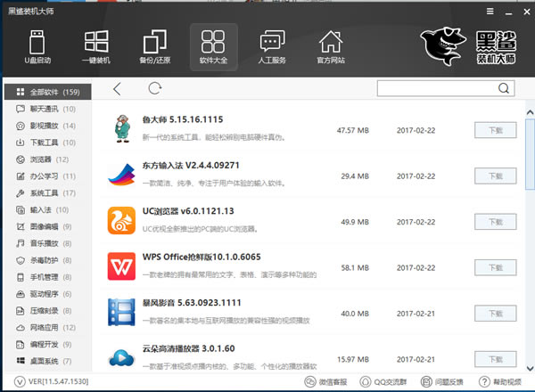
Task: Click the UC浏览器 orange icon
Action: [x=121, y=221]
